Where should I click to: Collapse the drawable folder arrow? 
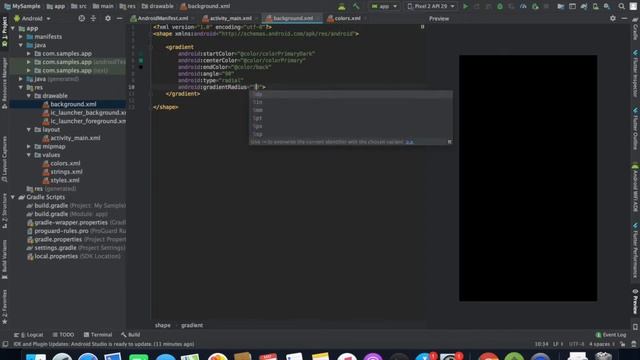[29, 96]
